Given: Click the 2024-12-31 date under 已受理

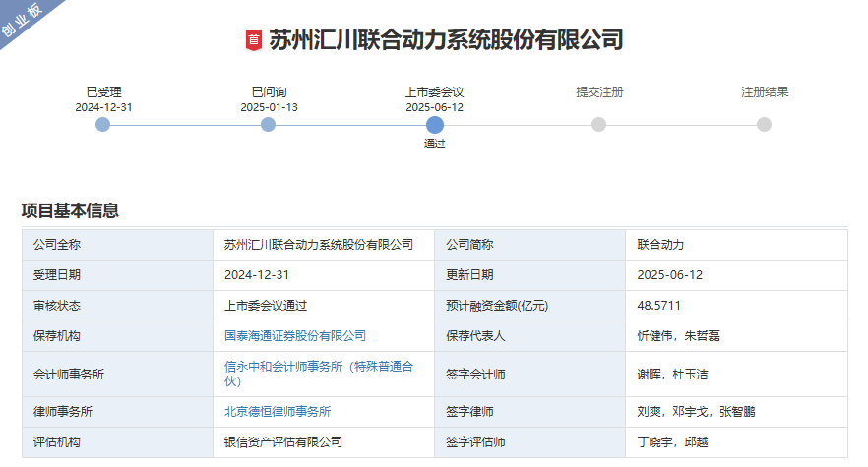Looking at the screenshot, I should (x=103, y=107).
